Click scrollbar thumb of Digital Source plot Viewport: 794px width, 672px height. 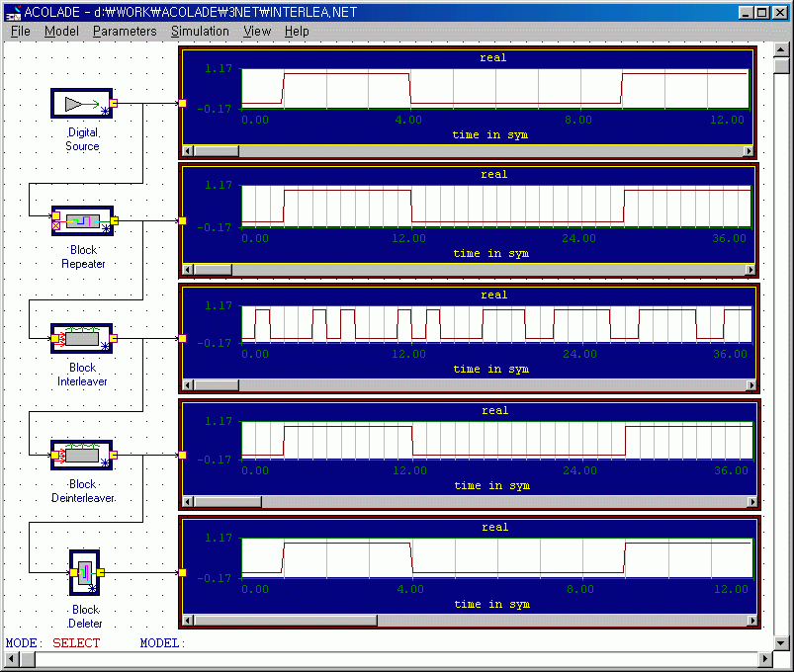coord(216,151)
